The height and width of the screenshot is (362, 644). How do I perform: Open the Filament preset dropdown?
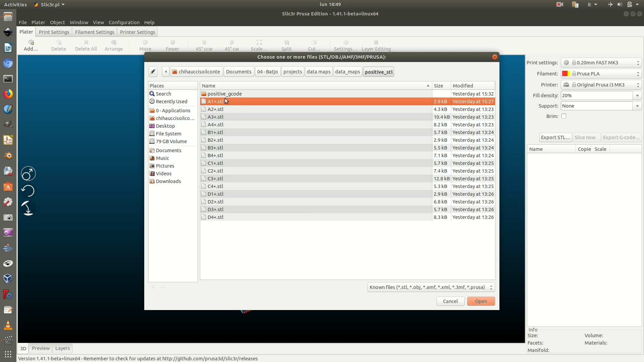(x=601, y=74)
